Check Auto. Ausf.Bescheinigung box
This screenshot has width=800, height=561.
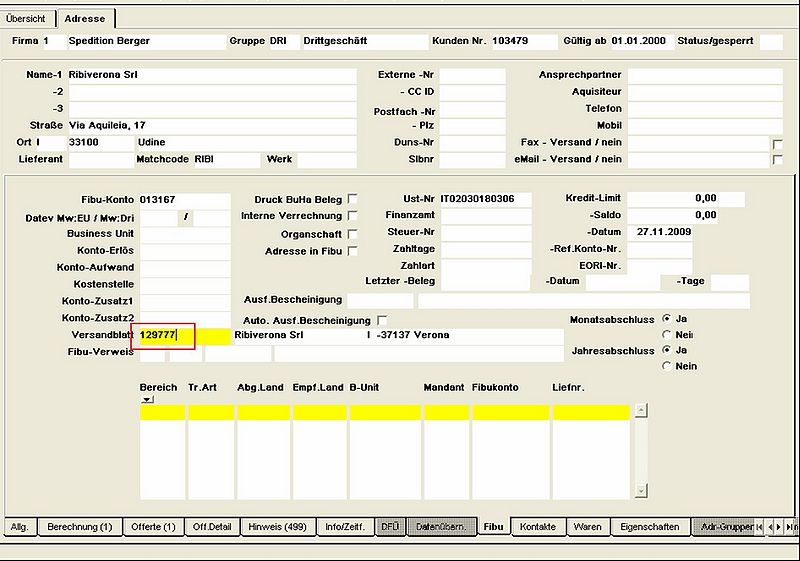click(382, 320)
